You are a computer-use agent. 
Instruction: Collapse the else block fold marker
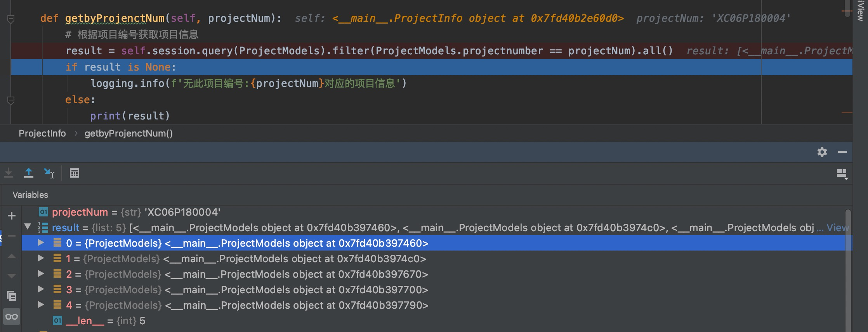11,100
